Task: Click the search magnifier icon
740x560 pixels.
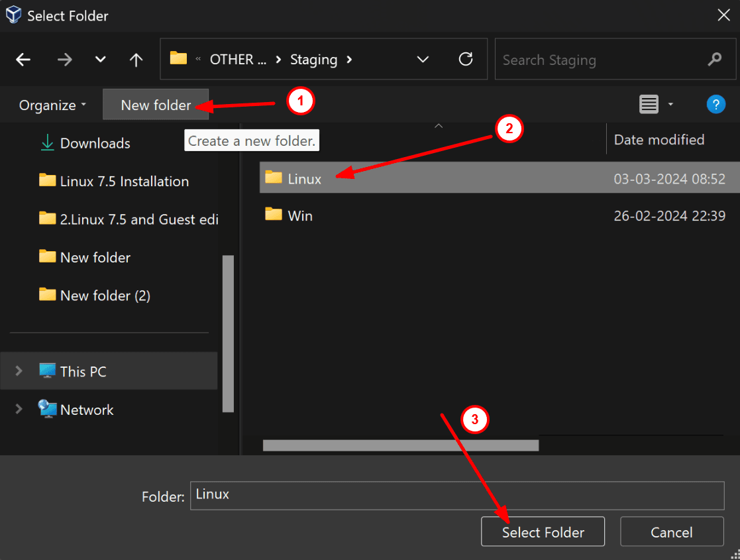Action: [x=714, y=59]
